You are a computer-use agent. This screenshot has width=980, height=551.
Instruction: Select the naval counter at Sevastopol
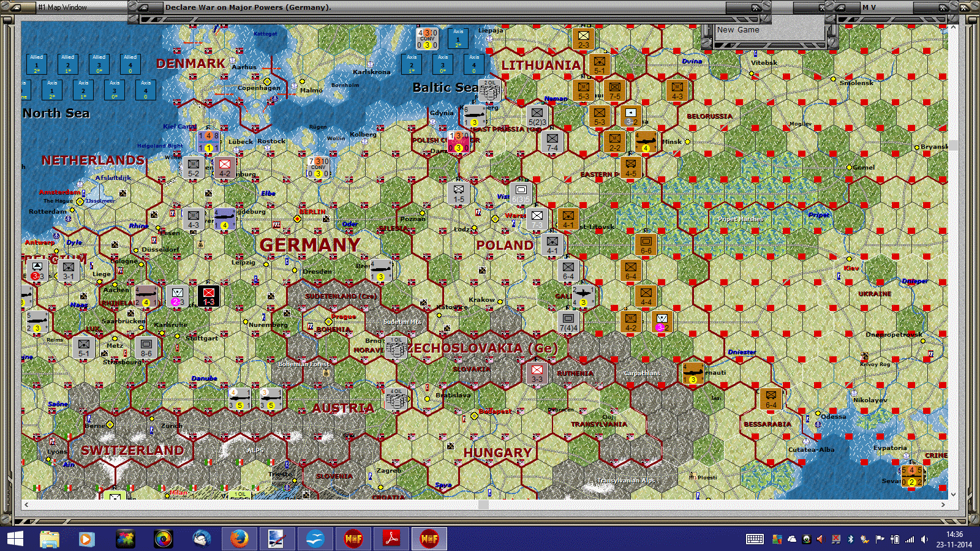(x=912, y=476)
